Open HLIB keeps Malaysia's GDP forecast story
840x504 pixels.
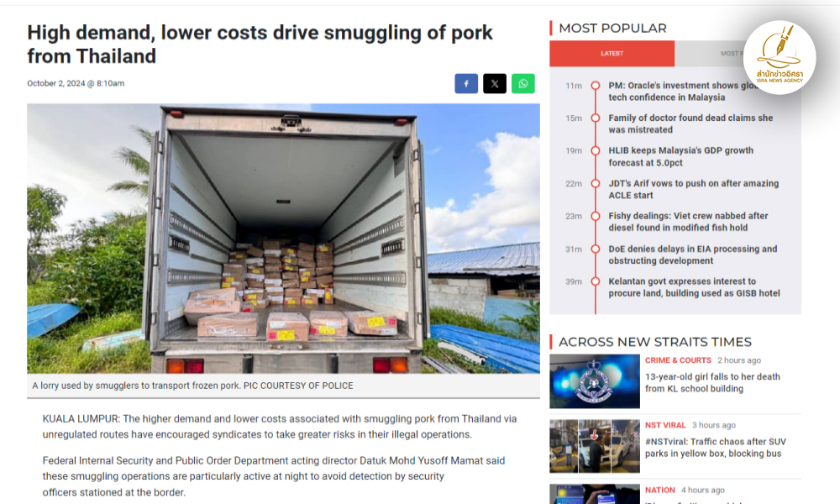(x=681, y=156)
